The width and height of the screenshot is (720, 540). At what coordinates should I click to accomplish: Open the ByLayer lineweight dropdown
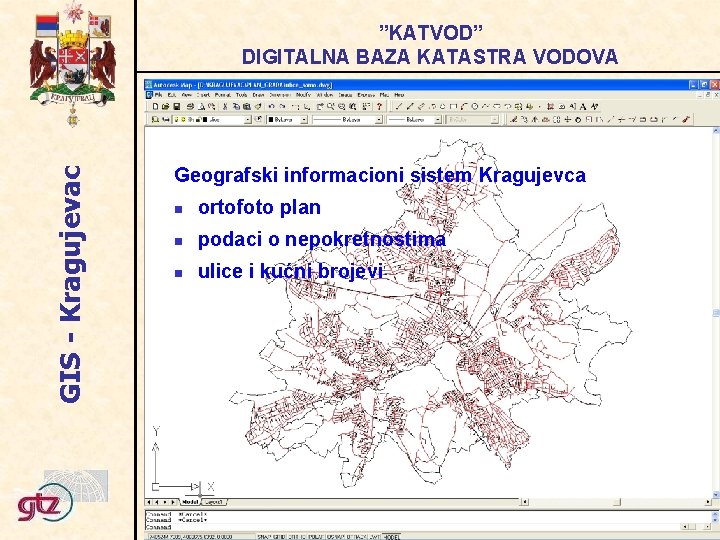coord(438,119)
